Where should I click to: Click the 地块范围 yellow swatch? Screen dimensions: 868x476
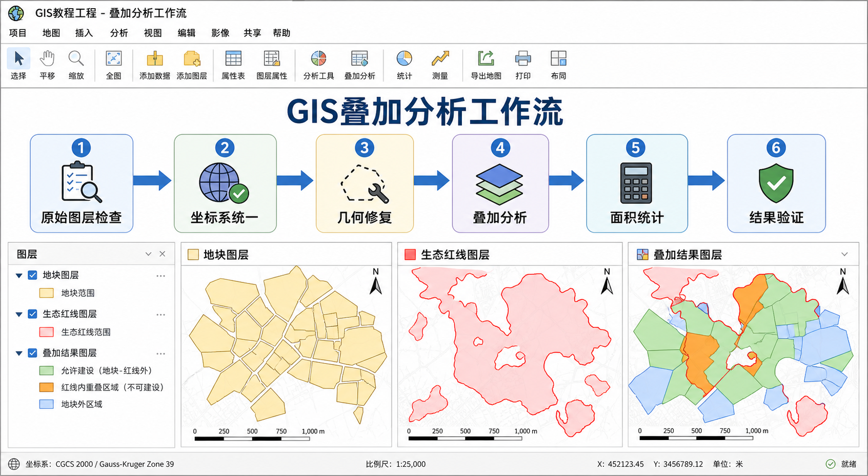click(x=47, y=293)
